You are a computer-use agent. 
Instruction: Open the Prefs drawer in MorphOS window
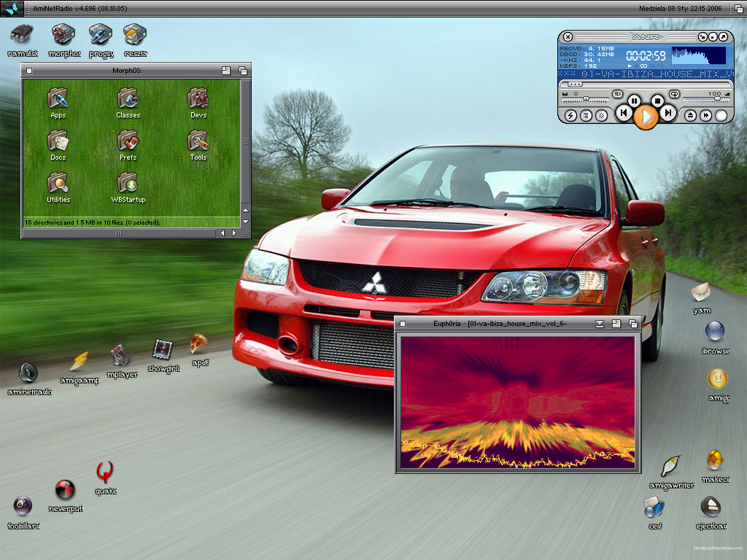pyautogui.click(x=128, y=145)
